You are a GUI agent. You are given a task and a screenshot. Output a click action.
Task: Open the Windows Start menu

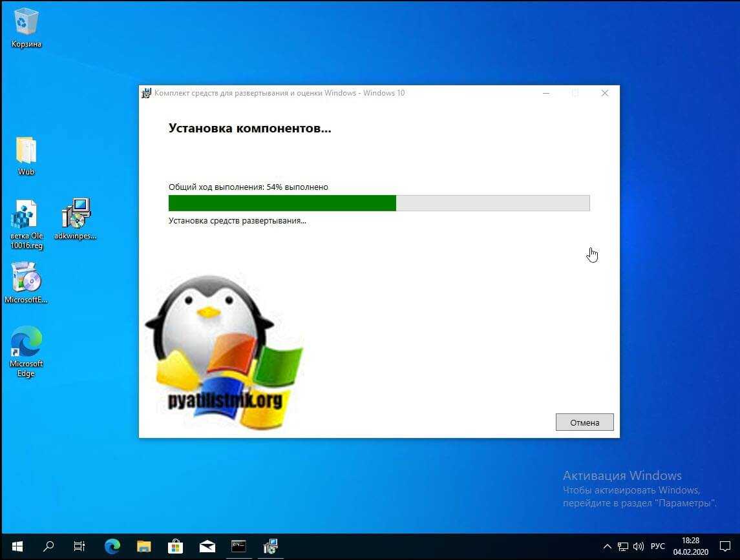(x=17, y=546)
